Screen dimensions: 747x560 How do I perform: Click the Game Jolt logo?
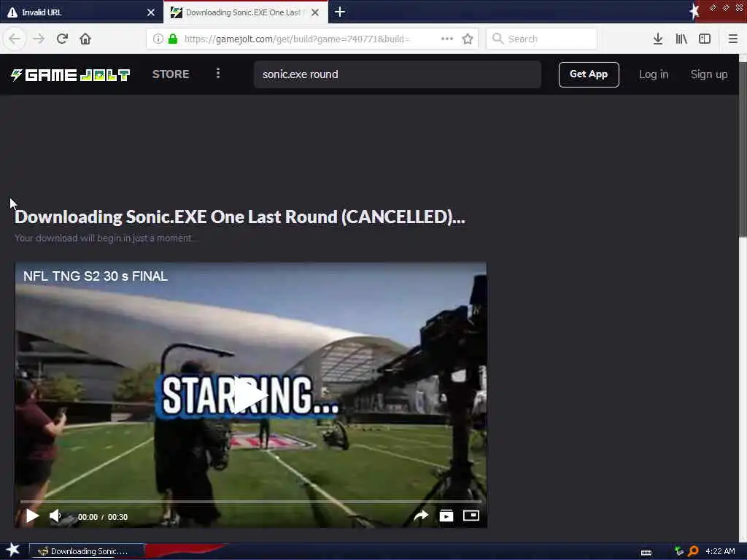click(70, 75)
